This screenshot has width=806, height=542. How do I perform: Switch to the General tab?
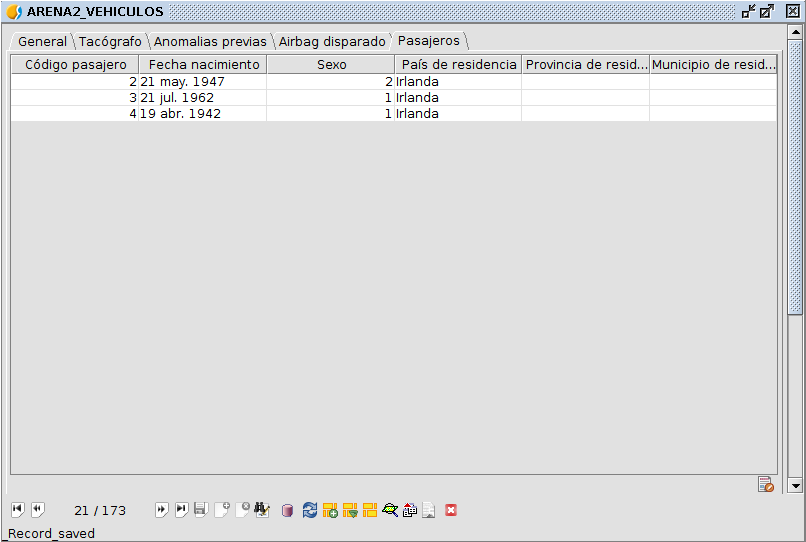[x=42, y=42]
